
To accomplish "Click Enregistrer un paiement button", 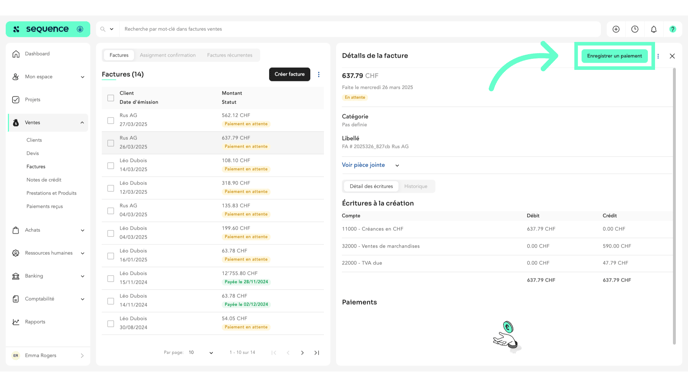I will pos(614,56).
